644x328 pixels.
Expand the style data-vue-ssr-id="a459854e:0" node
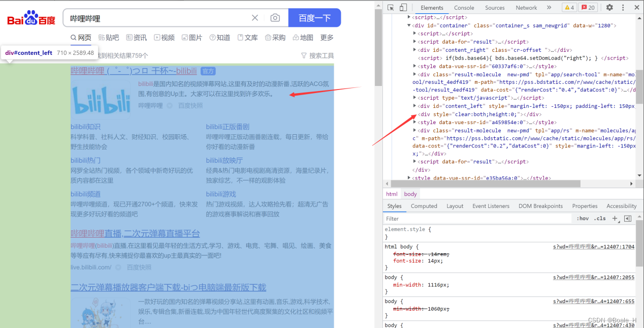coord(415,122)
